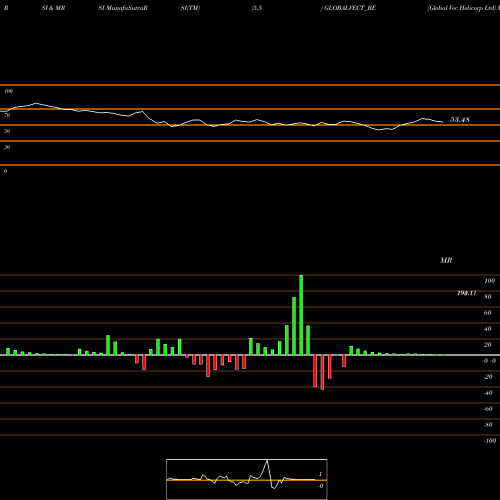Viewport: 500px width, 500px height.
Task: Click the 60 label on the MR axis
Action: click(488, 313)
